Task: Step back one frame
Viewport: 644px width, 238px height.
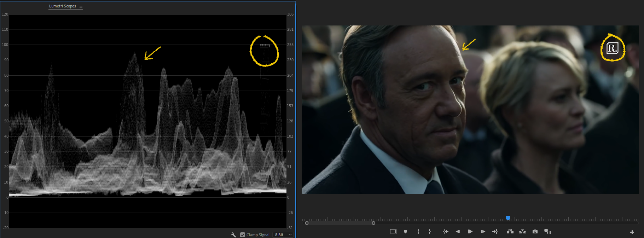Action: (458, 232)
